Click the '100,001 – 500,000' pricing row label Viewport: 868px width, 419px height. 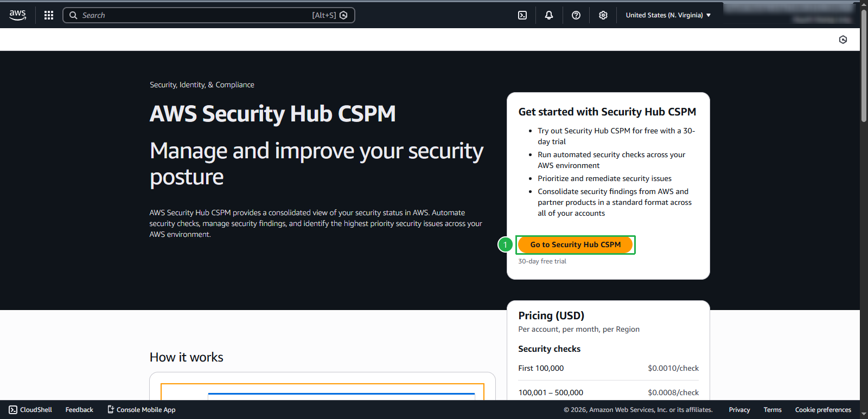tap(551, 392)
